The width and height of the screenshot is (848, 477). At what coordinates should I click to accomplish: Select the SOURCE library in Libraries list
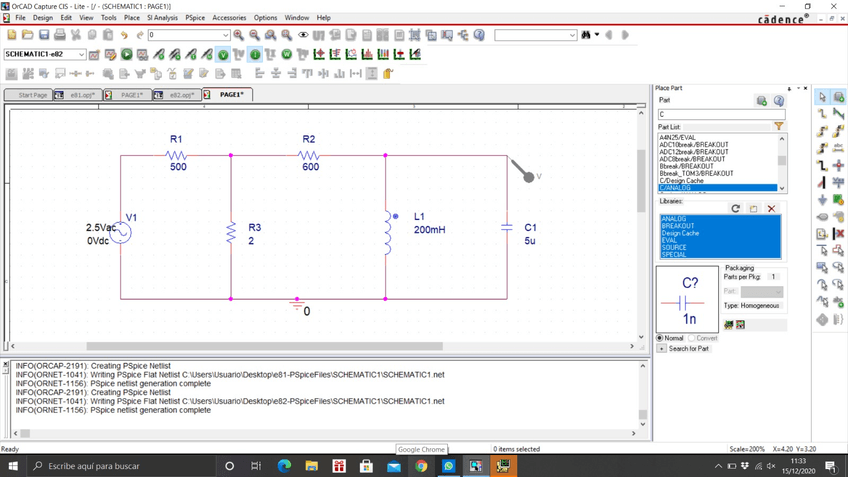click(674, 247)
